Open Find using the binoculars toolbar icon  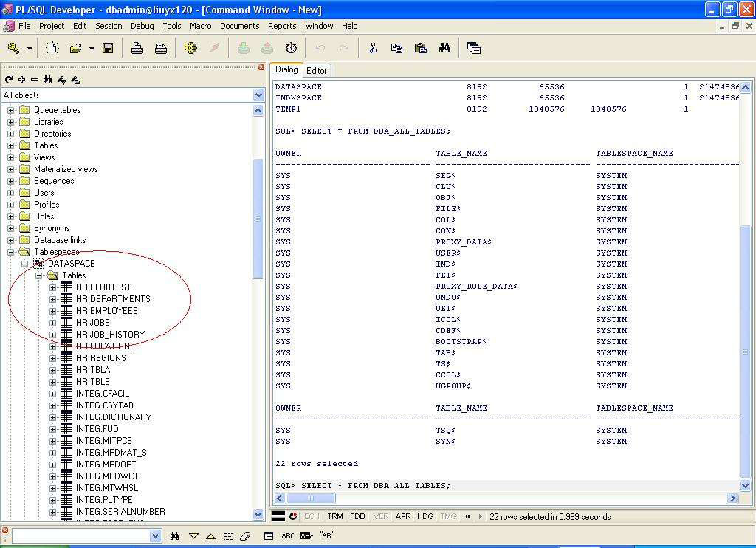pos(444,49)
